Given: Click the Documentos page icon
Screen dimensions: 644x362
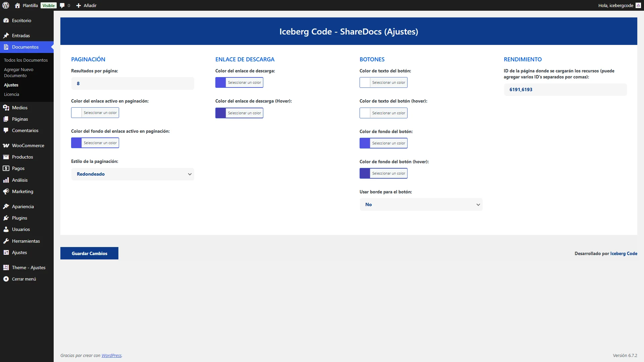Looking at the screenshot, I should coord(6,47).
